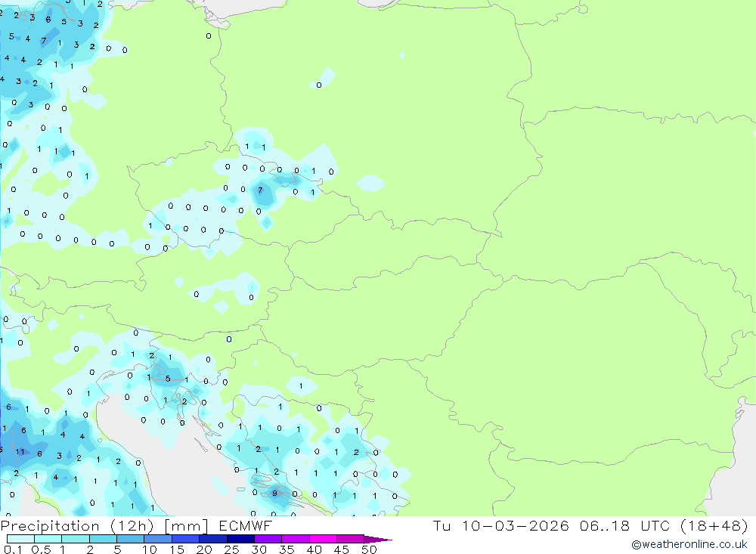Image resolution: width=756 pixels, height=554 pixels.
Task: Click the over-50 mm arrow tip of the legend
Action: (x=378, y=540)
